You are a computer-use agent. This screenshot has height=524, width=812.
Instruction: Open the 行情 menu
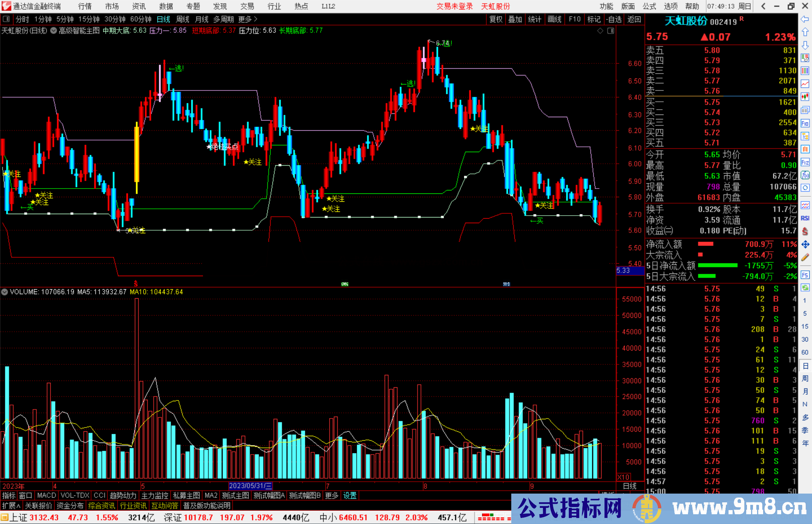(85, 6)
